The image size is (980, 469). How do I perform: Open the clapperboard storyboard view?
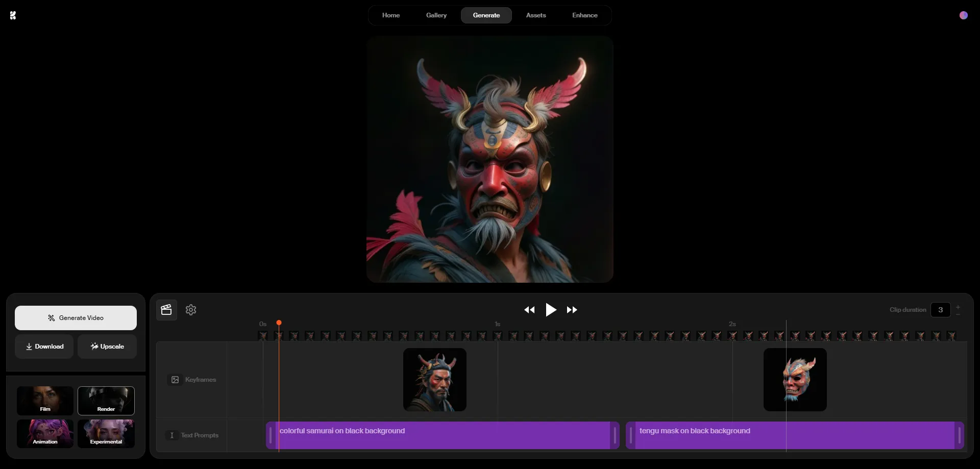[166, 310]
